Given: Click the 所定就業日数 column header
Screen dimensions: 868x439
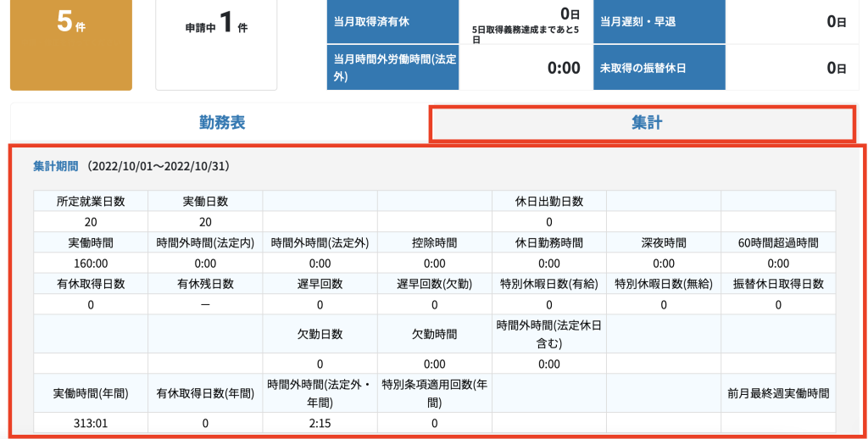Looking at the screenshot, I should click(x=91, y=201).
